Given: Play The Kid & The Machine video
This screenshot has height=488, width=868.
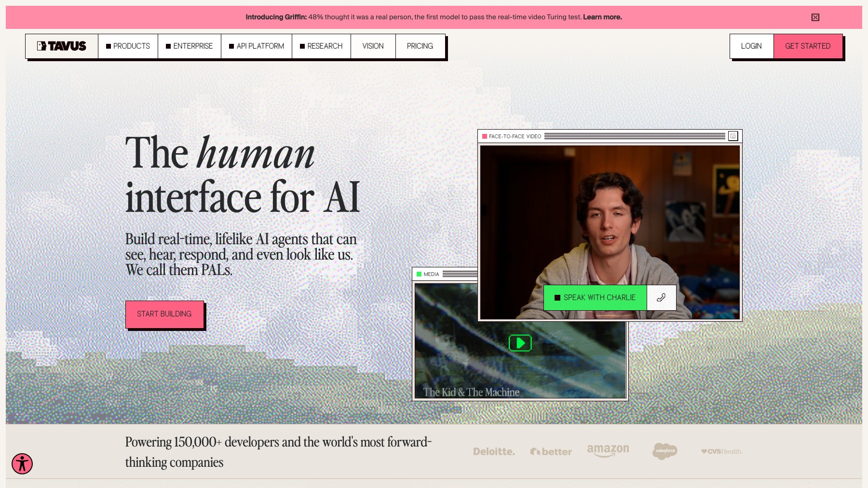Looking at the screenshot, I should (520, 343).
